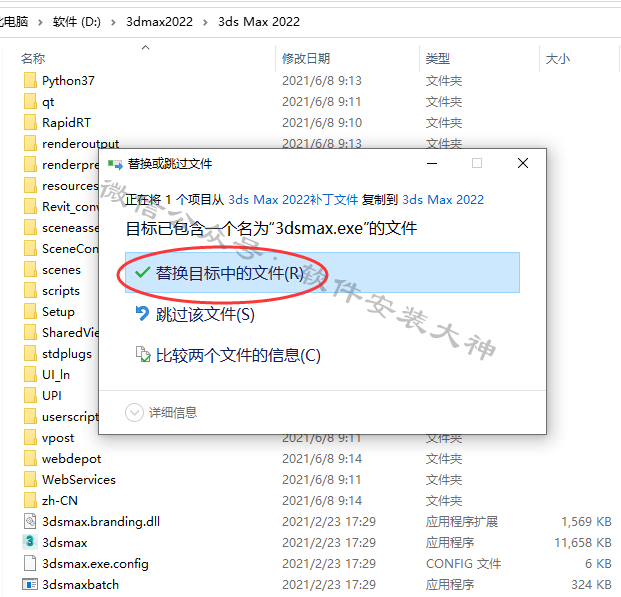The width and height of the screenshot is (621, 597).
Task: Select the UI_ln folder icon
Action: point(30,374)
